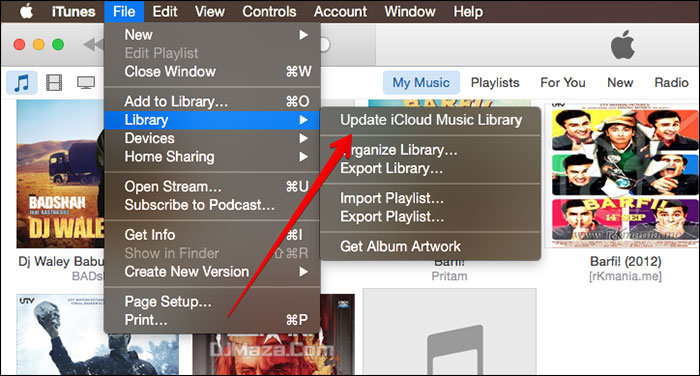Switch to the Movies library icon
Image resolution: width=700 pixels, height=376 pixels.
[54, 83]
